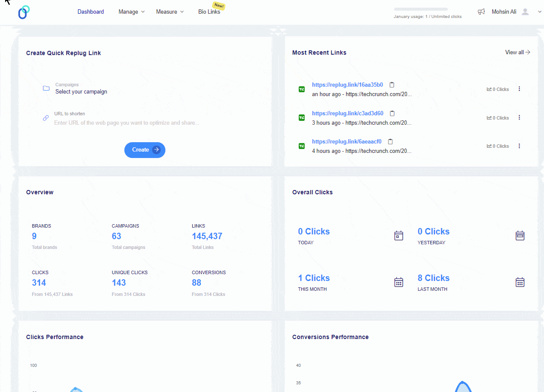Open the account dropdown chevron

(539, 12)
